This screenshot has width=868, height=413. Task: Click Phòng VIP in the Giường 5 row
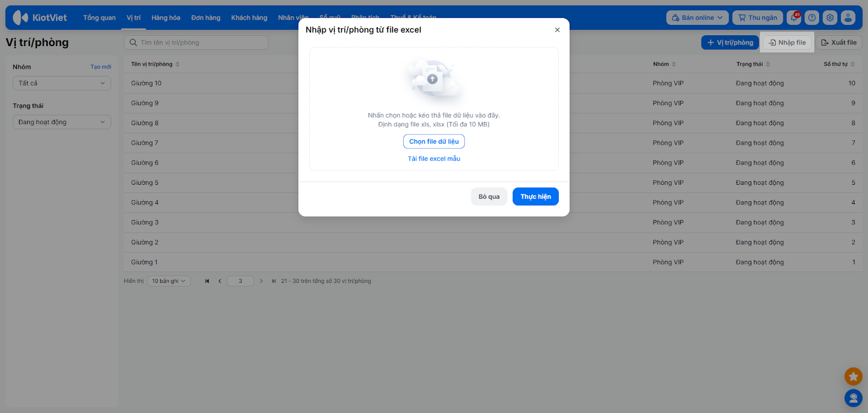pos(668,183)
